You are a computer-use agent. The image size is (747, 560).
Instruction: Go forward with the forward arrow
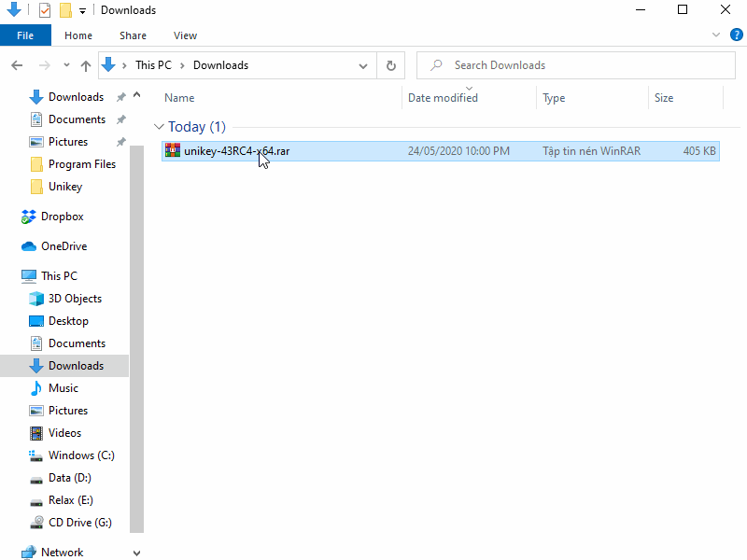pyautogui.click(x=44, y=65)
